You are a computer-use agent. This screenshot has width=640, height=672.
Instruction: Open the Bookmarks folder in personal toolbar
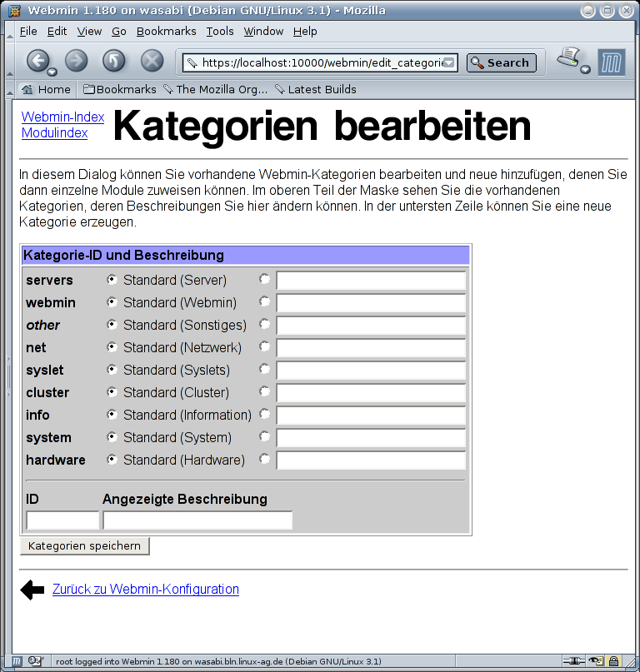[120, 90]
